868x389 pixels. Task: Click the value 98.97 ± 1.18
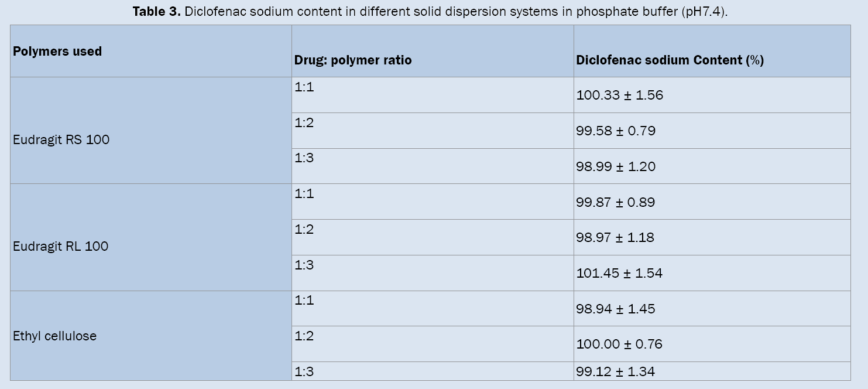point(616,237)
